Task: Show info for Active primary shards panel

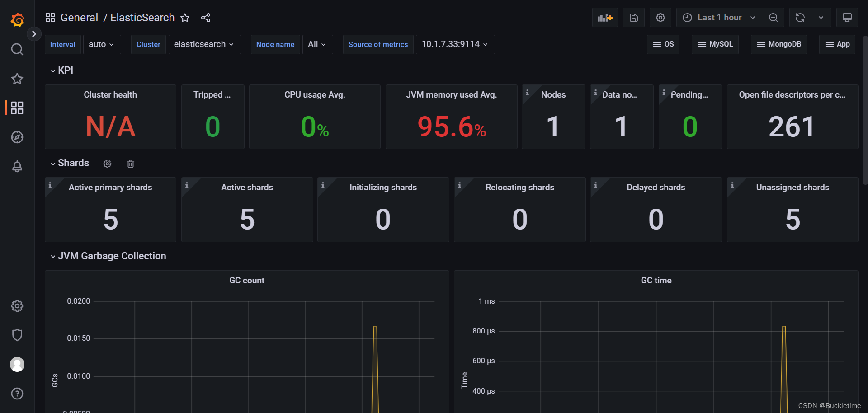Action: pyautogui.click(x=50, y=185)
